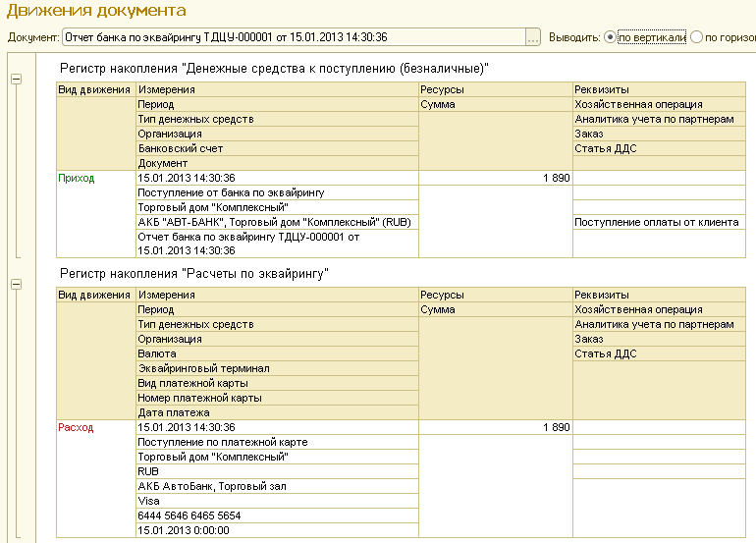Collapse the 'Расчеты по эквайрингу' register group

pos(16,284)
